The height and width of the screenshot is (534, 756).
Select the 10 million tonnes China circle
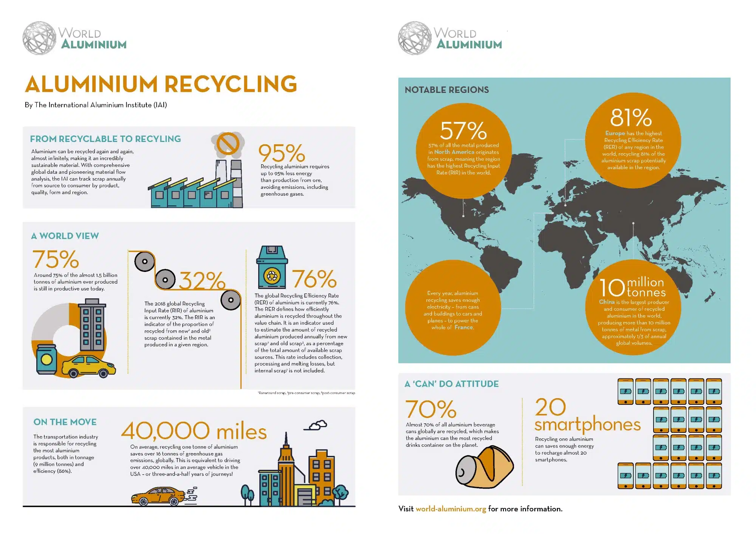tap(633, 308)
